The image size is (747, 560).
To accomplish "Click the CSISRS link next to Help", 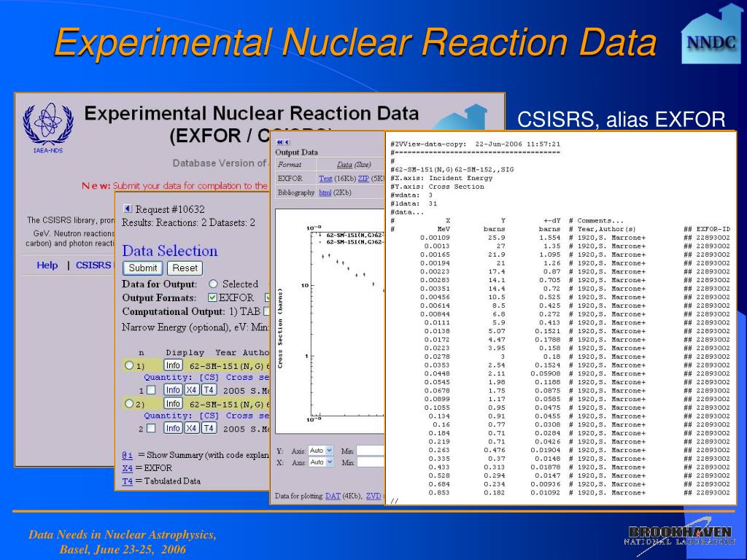I will pos(93,265).
